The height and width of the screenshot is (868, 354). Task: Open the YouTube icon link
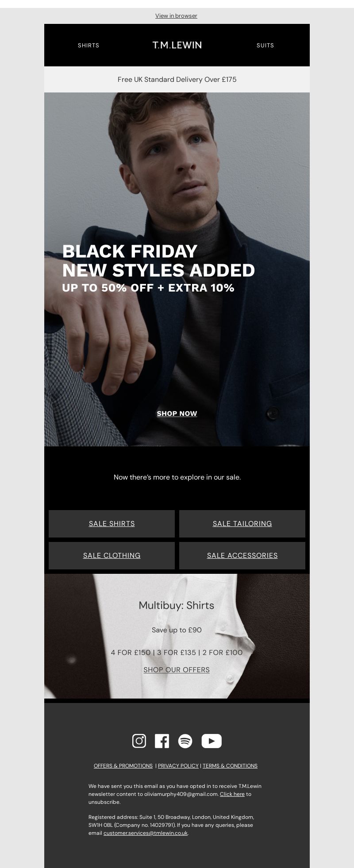pyautogui.click(x=212, y=741)
